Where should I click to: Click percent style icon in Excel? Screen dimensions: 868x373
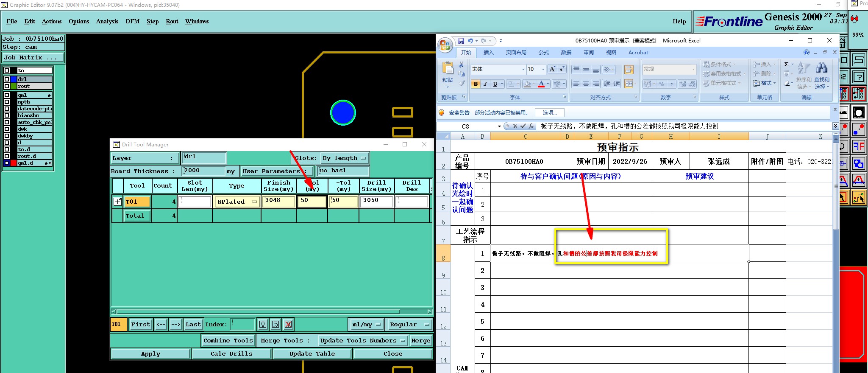[x=662, y=84]
